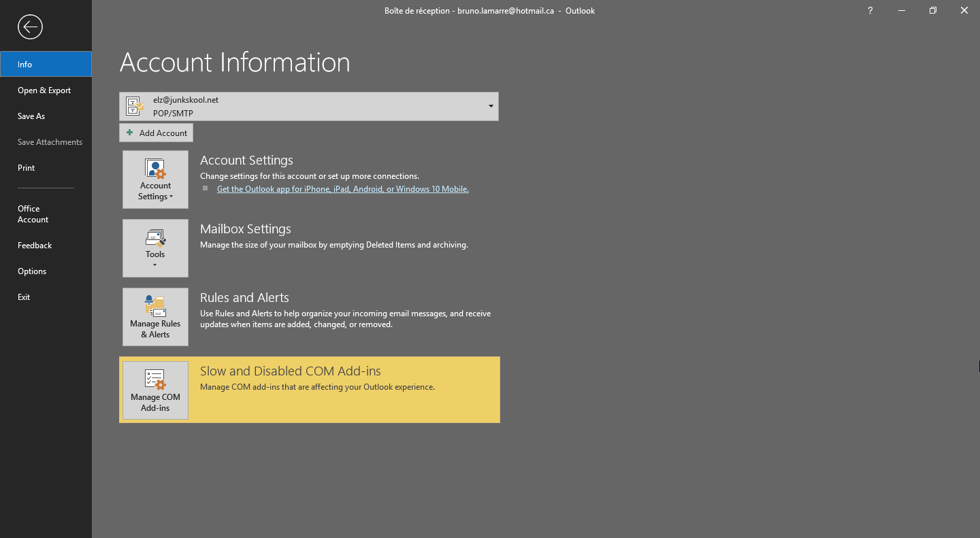Click the mailbox account icon in selector

[x=135, y=106]
